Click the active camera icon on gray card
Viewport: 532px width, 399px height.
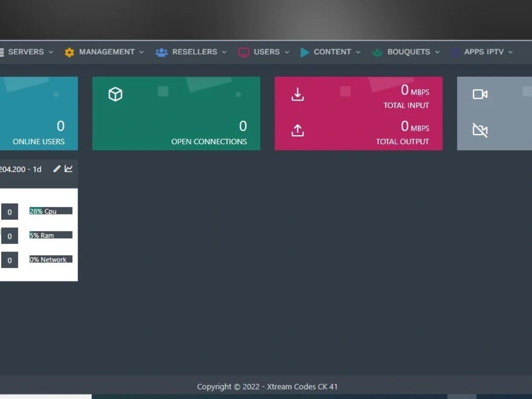tap(479, 94)
